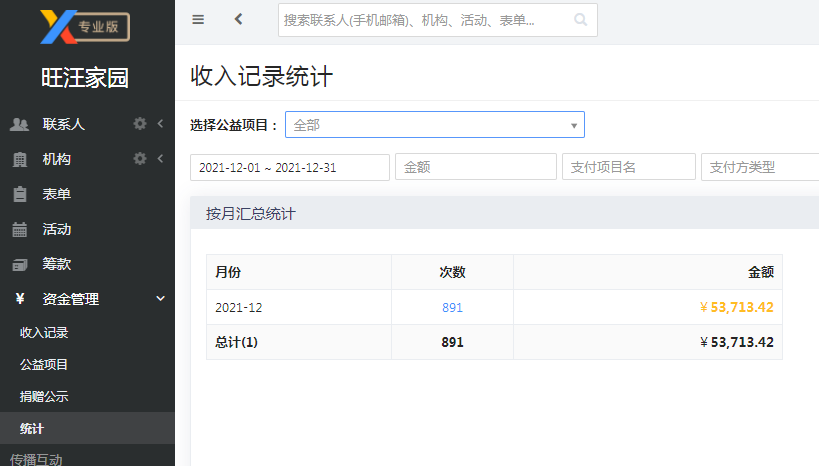Go to 捐赠公示 submenu

44,397
